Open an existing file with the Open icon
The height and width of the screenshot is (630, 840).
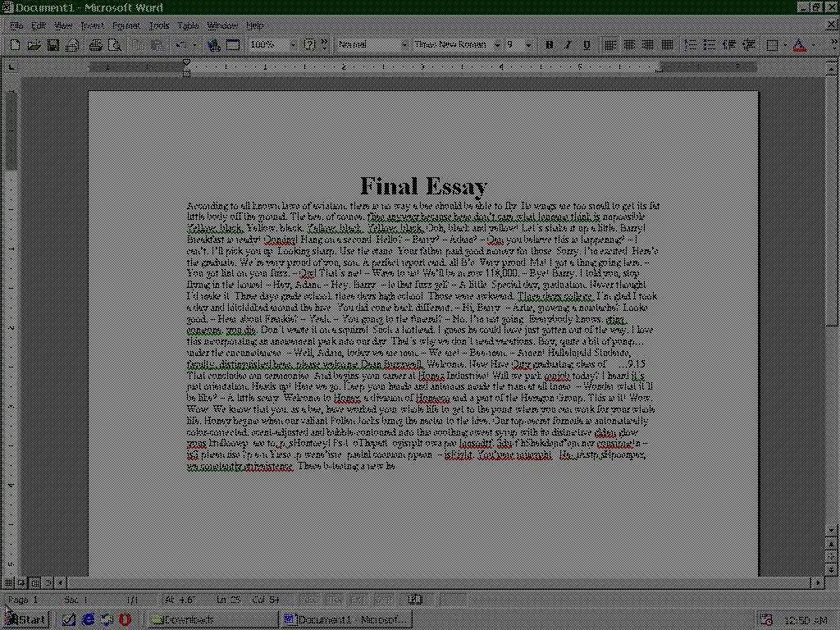tap(34, 45)
